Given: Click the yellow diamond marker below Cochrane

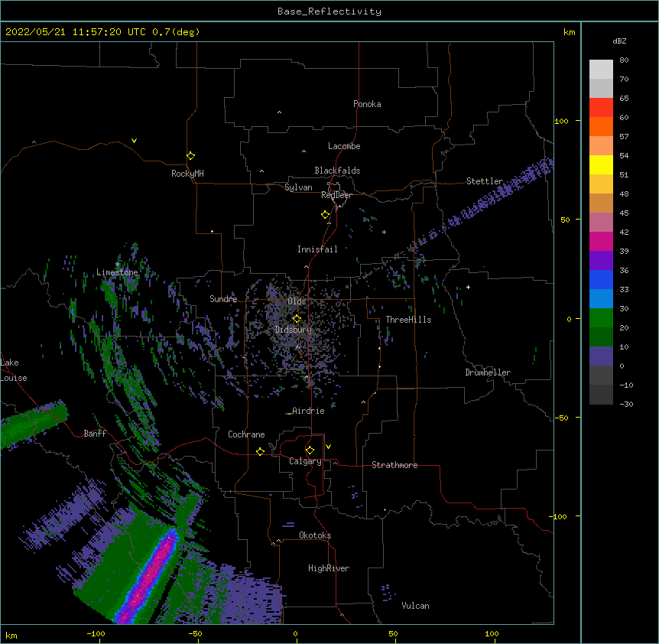Looking at the screenshot, I should tap(260, 451).
